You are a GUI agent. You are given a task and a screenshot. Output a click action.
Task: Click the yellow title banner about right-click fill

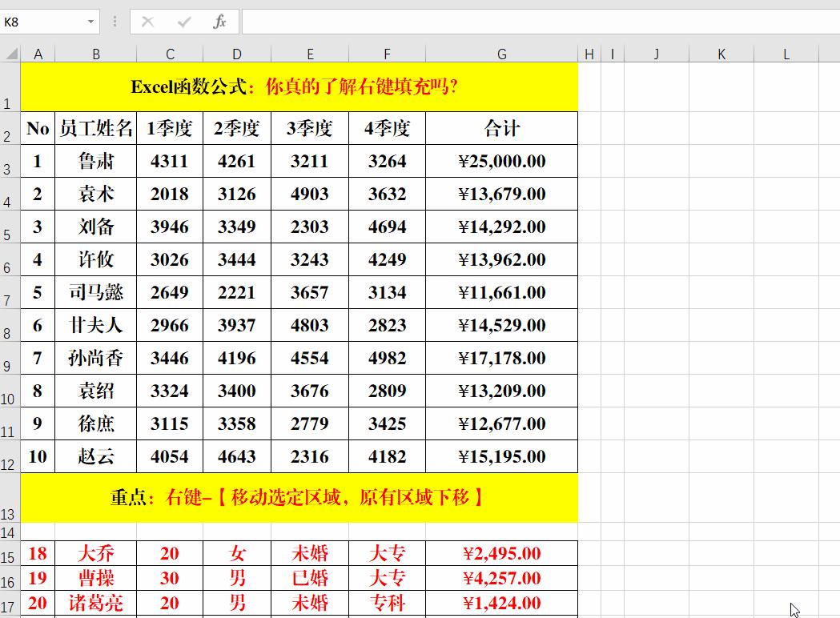(x=300, y=86)
